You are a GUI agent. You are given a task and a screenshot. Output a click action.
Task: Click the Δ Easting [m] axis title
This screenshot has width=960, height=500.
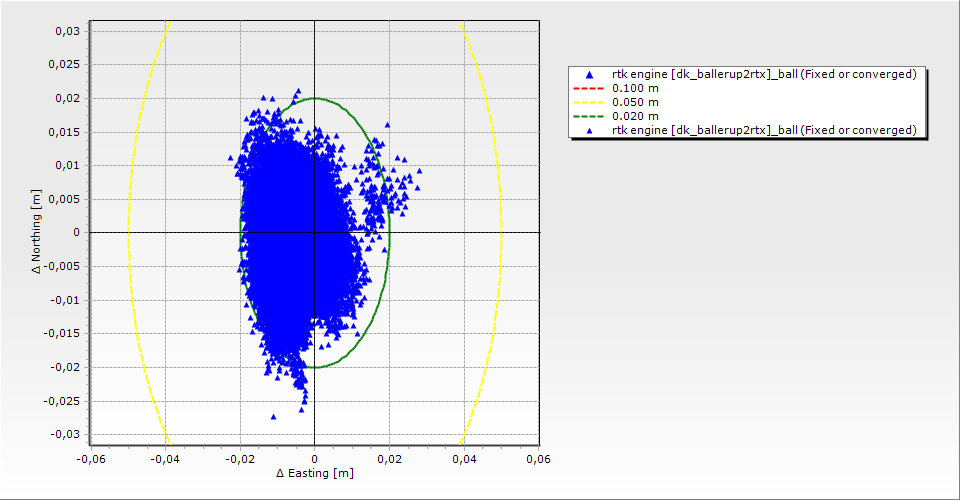[315, 473]
